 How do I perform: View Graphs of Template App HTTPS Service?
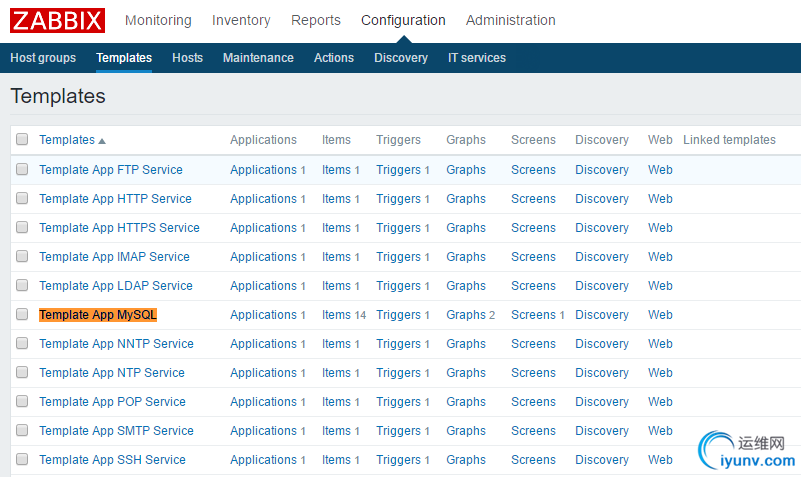pos(466,228)
